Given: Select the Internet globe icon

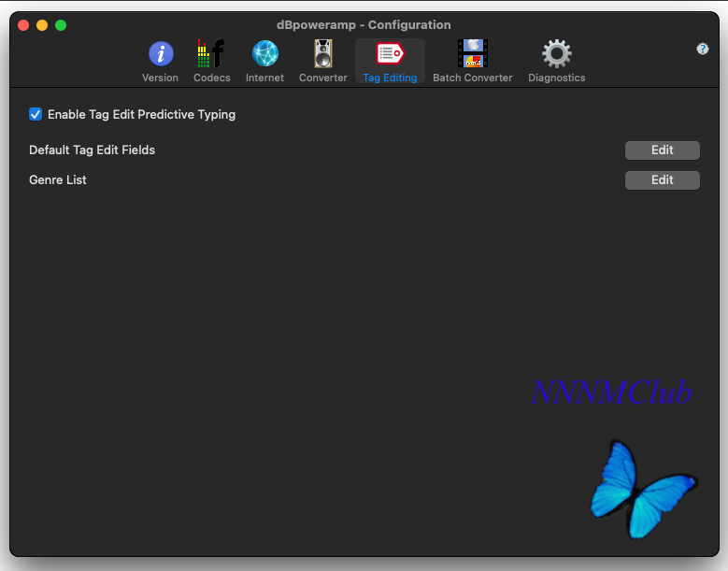Looking at the screenshot, I should pos(265,53).
